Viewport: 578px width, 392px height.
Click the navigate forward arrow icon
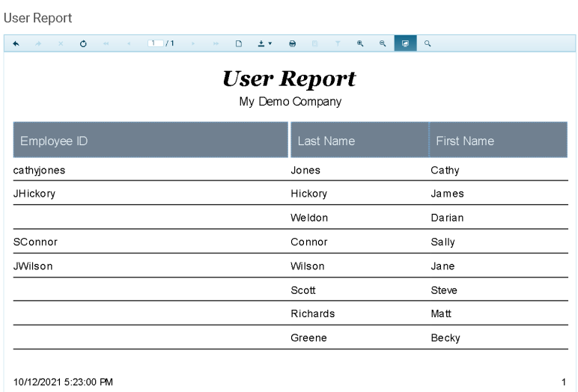click(38, 43)
